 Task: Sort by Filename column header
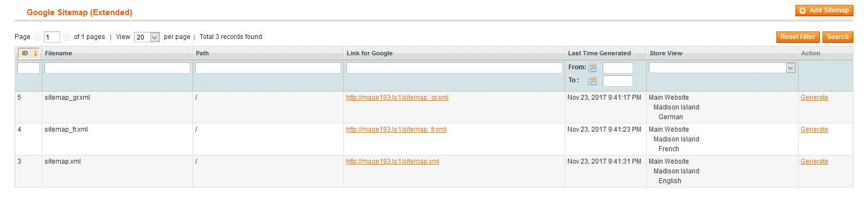pos(59,53)
